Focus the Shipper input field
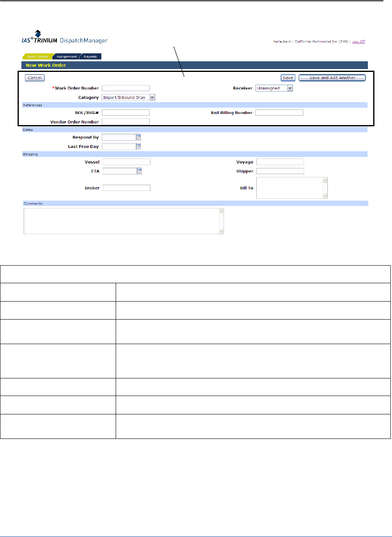 pyautogui.click(x=280, y=171)
